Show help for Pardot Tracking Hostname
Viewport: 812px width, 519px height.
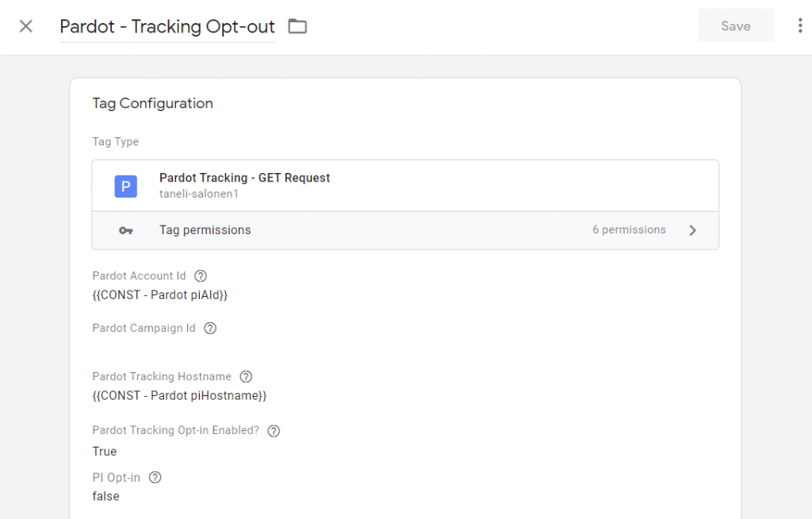[246, 377]
